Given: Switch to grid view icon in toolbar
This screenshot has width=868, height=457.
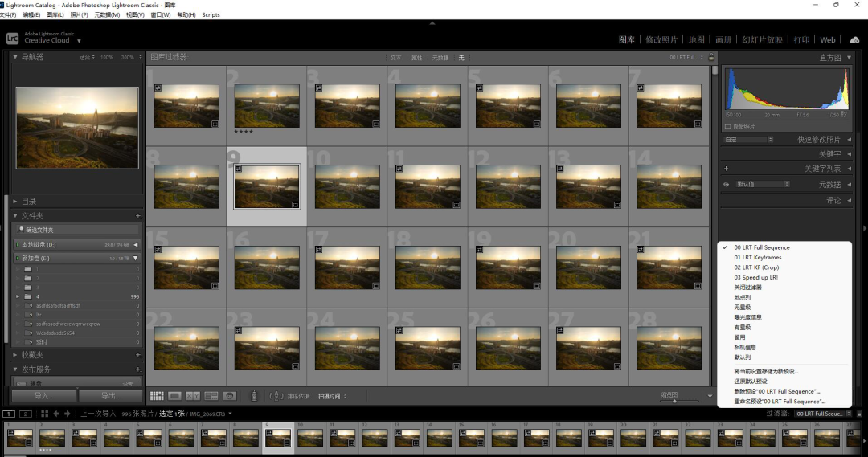Looking at the screenshot, I should 157,396.
